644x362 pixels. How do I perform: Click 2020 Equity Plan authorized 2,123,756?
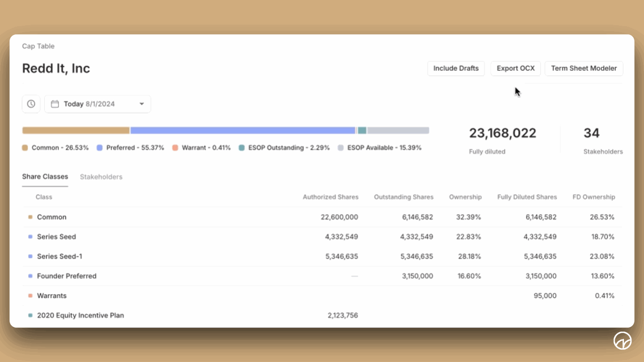pyautogui.click(x=342, y=315)
